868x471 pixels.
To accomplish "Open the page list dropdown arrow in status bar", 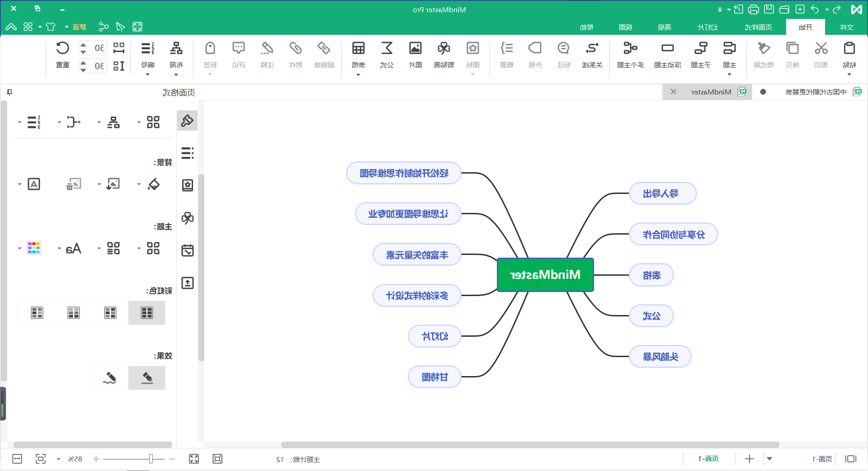I will click(x=769, y=459).
